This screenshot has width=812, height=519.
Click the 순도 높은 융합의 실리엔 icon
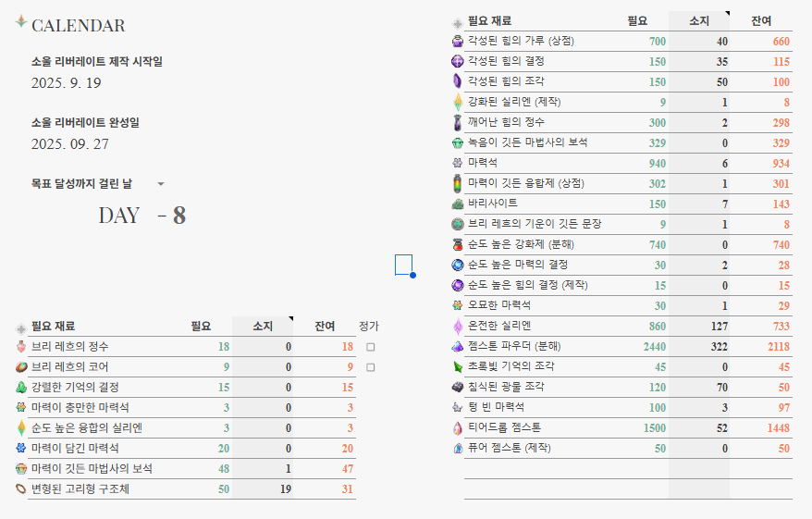[x=20, y=428]
